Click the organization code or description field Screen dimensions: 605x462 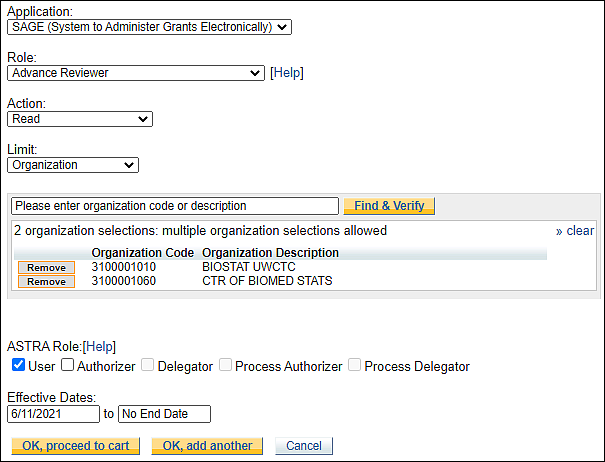click(175, 206)
